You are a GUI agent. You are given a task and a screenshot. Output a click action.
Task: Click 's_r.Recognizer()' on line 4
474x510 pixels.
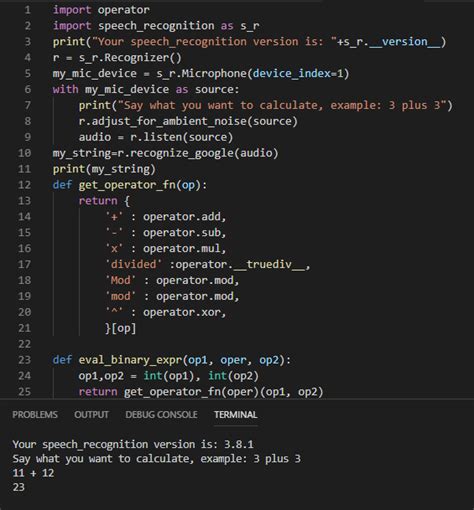point(130,58)
